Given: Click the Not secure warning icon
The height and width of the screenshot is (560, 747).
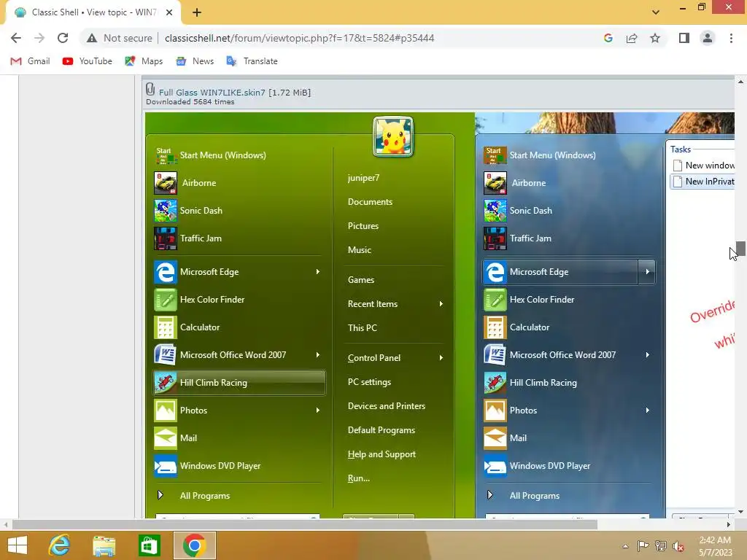Looking at the screenshot, I should pyautogui.click(x=92, y=38).
